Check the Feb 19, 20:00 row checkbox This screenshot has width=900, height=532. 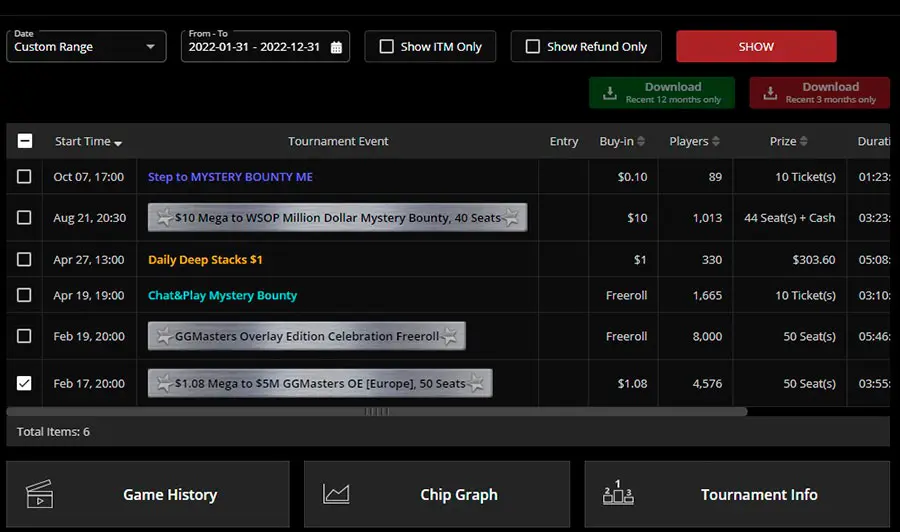24,336
